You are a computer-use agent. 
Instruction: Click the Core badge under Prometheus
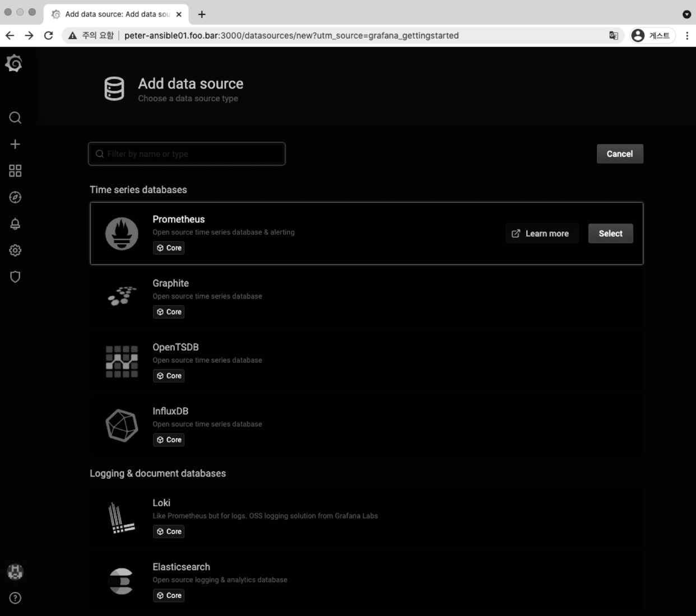[x=169, y=248]
